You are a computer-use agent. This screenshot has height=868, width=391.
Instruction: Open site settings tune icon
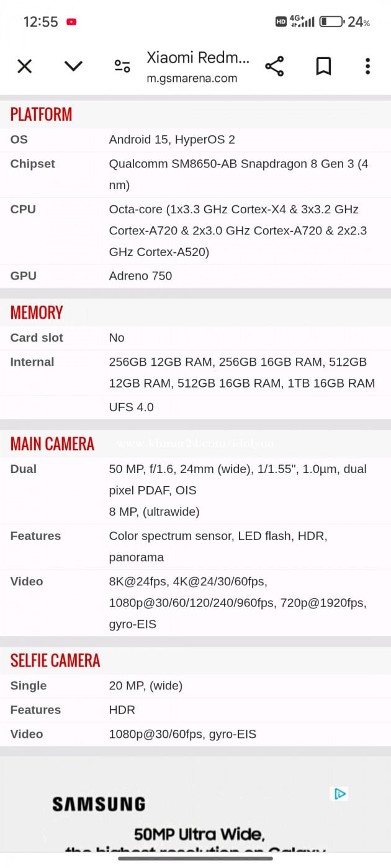[122, 66]
